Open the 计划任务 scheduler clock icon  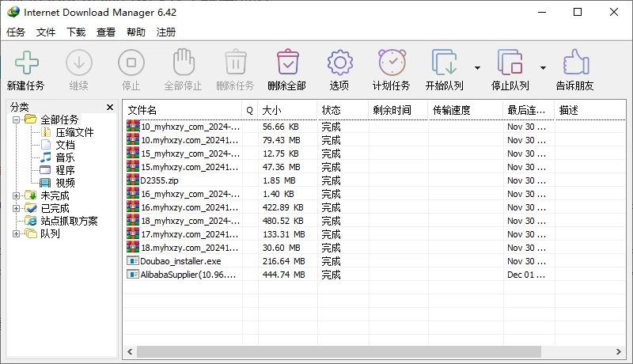pyautogui.click(x=392, y=63)
